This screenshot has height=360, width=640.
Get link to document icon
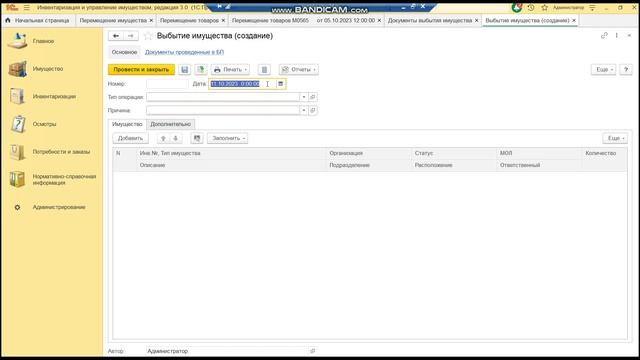point(604,36)
